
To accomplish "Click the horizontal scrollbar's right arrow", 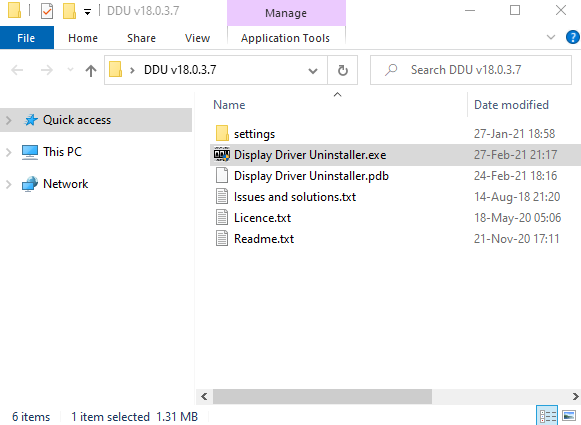I will coord(575,396).
